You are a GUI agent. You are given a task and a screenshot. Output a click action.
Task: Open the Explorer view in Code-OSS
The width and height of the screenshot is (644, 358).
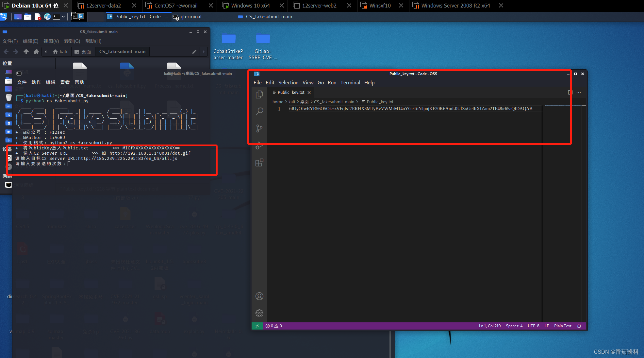click(x=259, y=94)
